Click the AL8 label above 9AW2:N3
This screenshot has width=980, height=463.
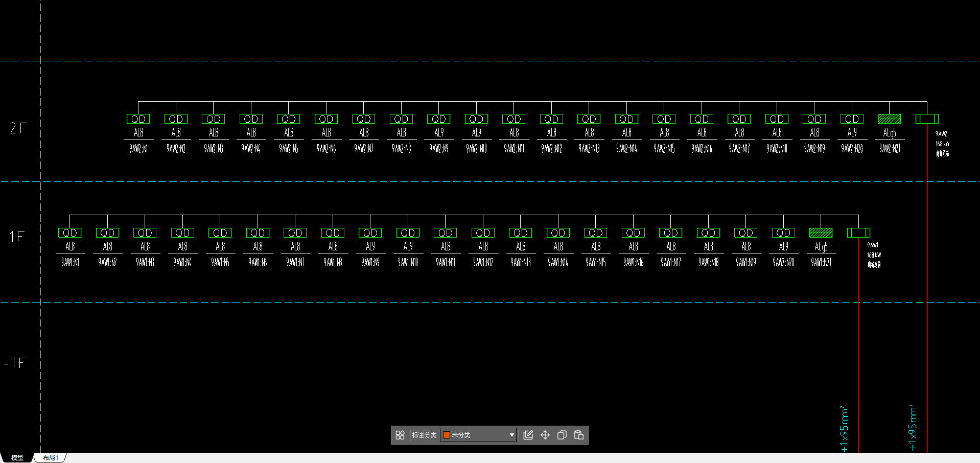click(x=214, y=132)
